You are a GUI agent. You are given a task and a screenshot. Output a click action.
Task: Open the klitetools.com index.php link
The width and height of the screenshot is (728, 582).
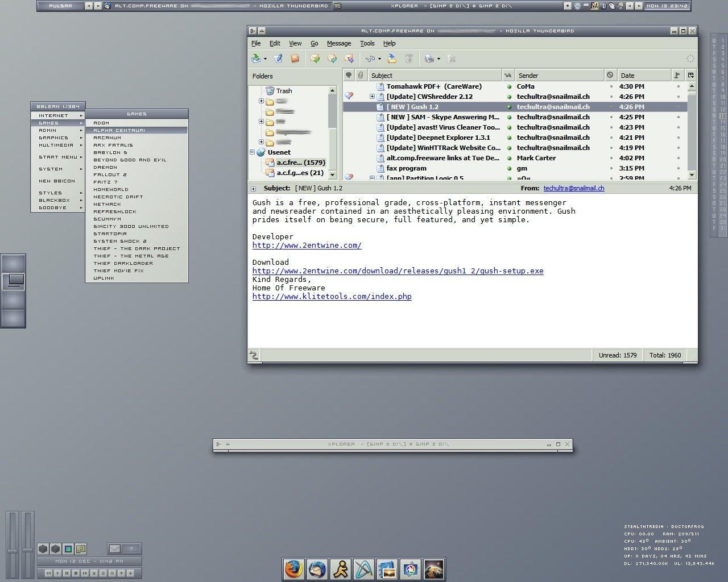pos(332,297)
